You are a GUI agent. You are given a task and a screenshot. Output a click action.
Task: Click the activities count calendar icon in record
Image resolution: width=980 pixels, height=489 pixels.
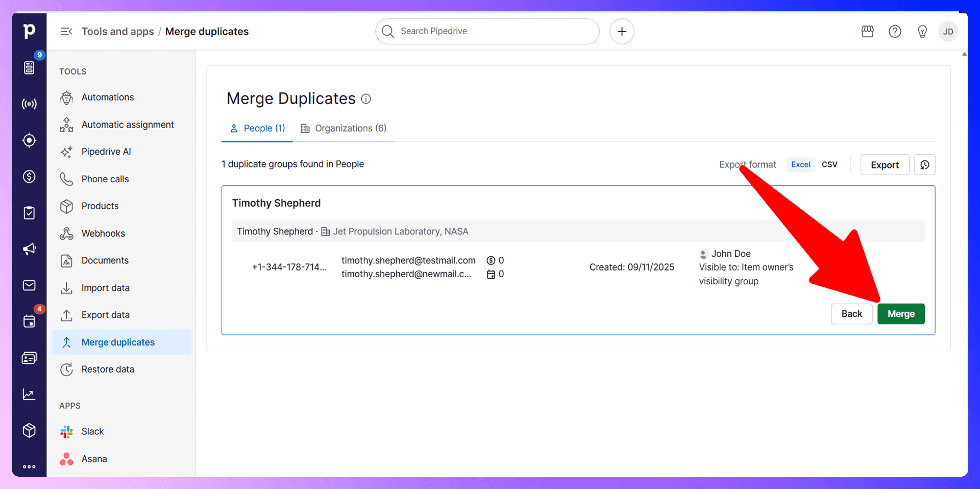click(491, 274)
